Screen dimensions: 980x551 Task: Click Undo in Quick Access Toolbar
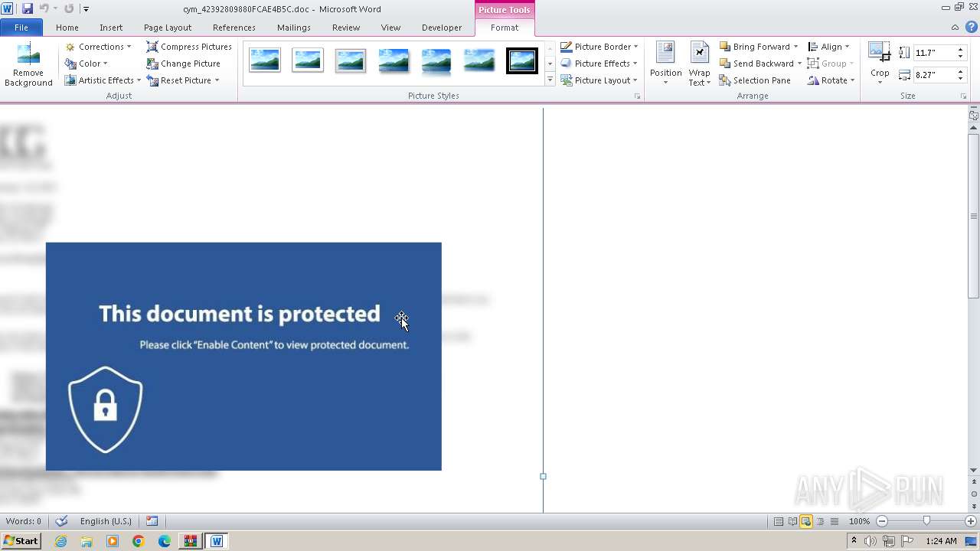44,9
